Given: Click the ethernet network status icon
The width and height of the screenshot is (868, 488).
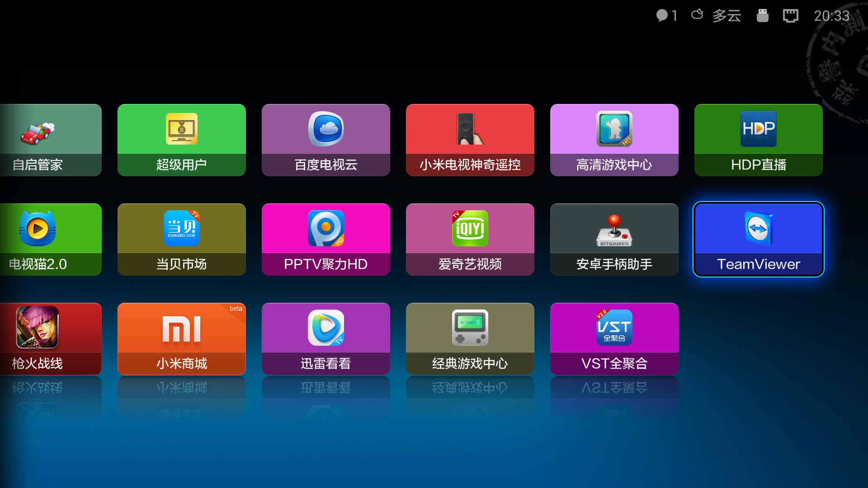Looking at the screenshot, I should [x=790, y=16].
